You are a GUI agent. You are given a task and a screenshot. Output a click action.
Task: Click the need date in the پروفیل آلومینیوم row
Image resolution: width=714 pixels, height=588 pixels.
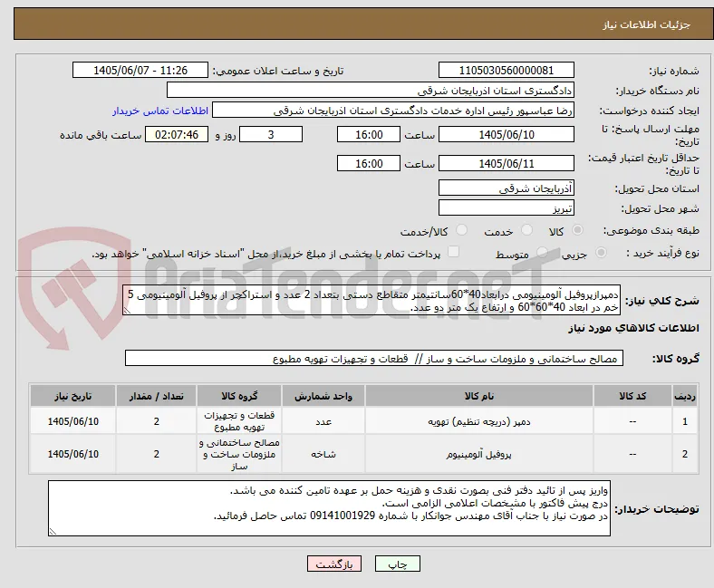pyautogui.click(x=72, y=454)
